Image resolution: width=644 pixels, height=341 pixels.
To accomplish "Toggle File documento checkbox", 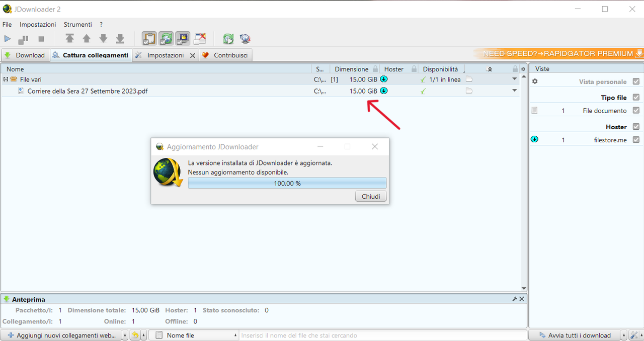I will click(636, 111).
